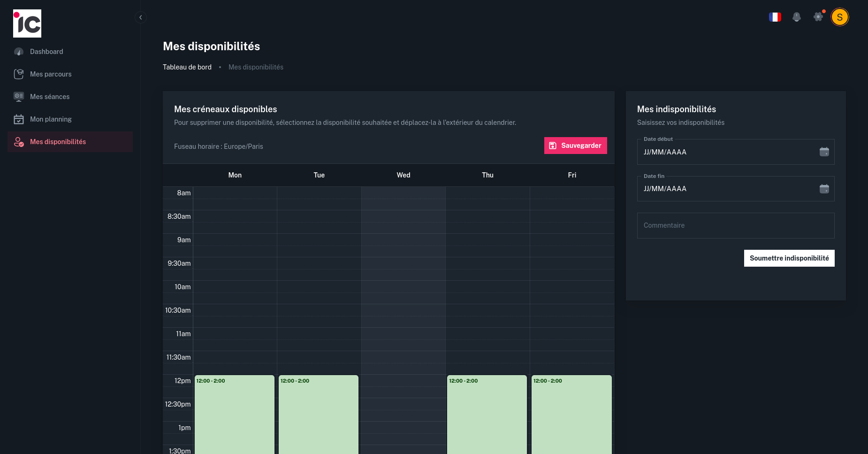Open the notifications bell icon

point(796,16)
